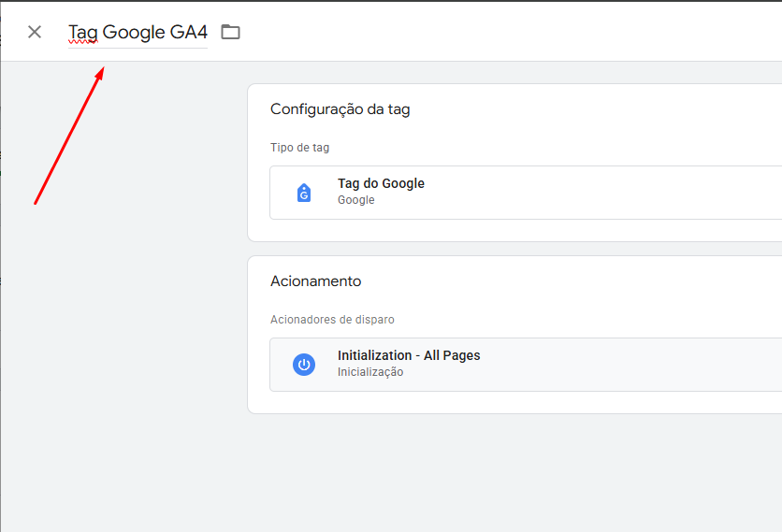The image size is (782, 532).
Task: Close the tag editor with the X
Action: coord(35,32)
